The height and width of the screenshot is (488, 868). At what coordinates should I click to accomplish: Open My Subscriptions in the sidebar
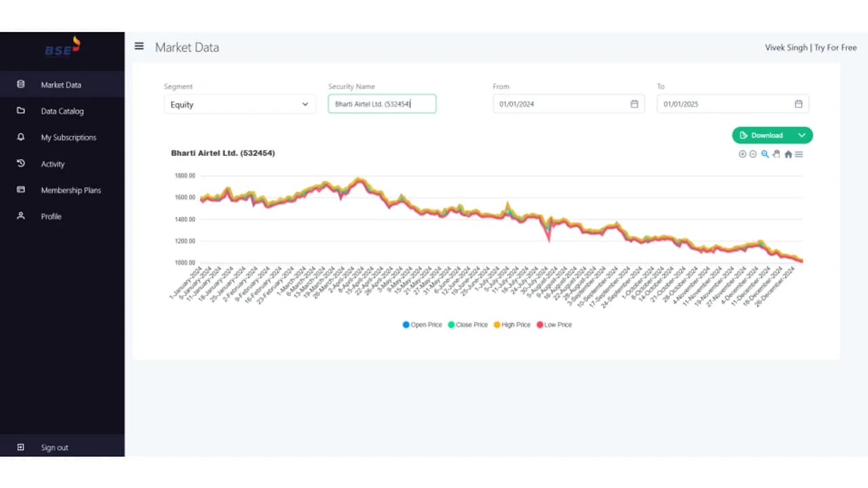pos(68,138)
